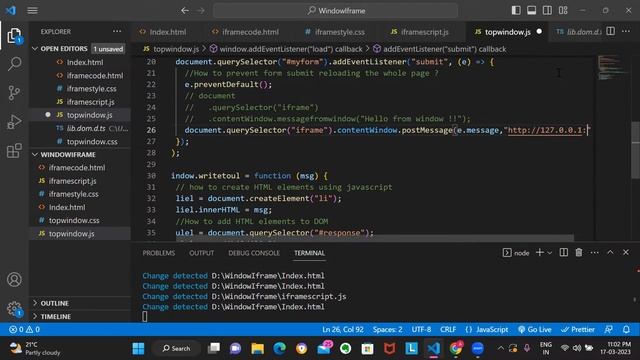
Task: Open the launch profile dropdown next to plus
Action: coord(550,253)
